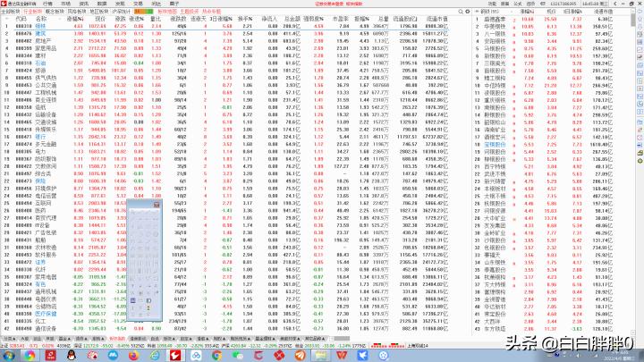This screenshot has width=644, height=362.
Task: Open the 市场 menu
Action: point(65,4)
